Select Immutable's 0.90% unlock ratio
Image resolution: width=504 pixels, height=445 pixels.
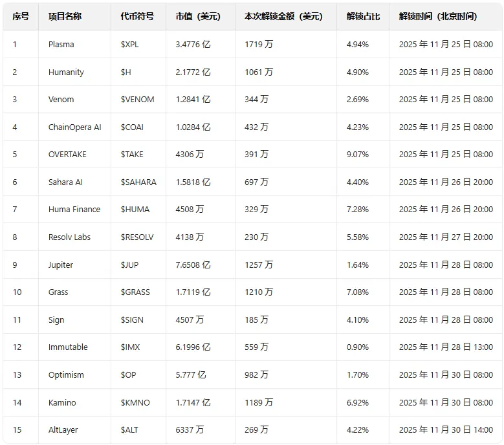357,347
